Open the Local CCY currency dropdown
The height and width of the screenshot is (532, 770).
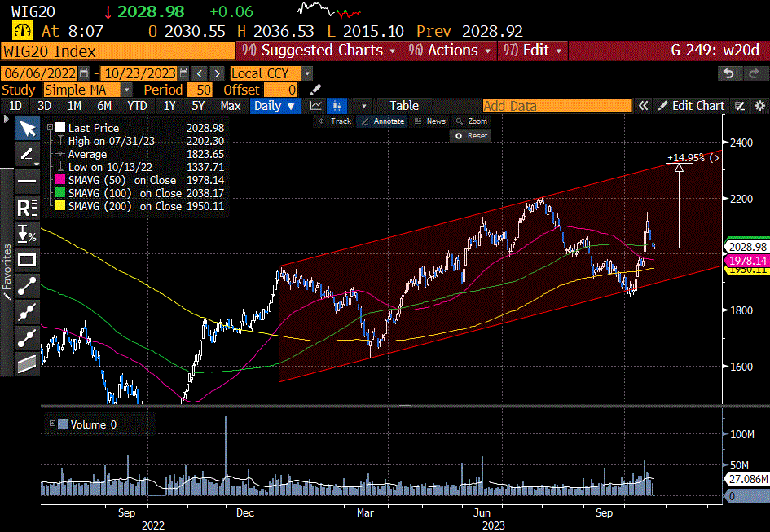[307, 73]
